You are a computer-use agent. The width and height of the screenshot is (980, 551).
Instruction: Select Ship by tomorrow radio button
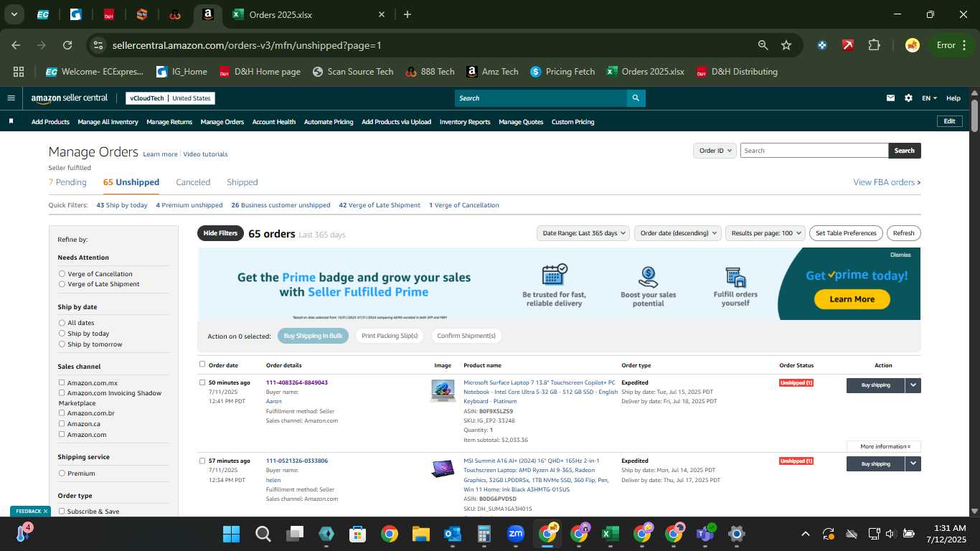62,344
